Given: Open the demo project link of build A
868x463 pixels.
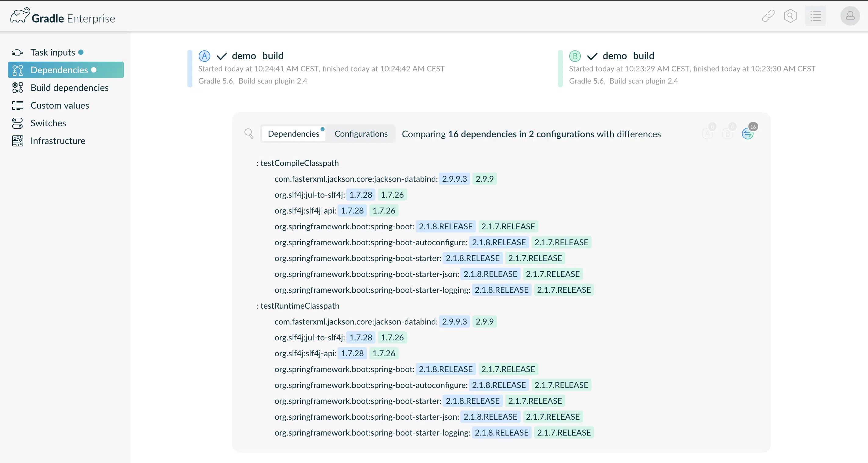Looking at the screenshot, I should 244,56.
